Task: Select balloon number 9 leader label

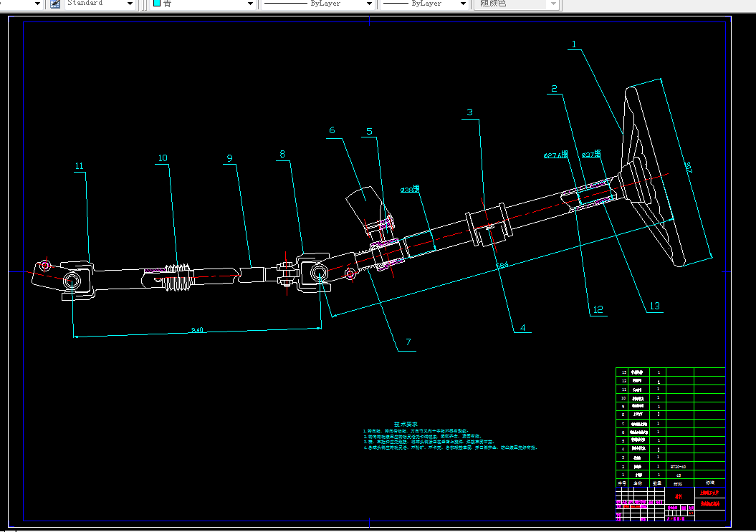Action: pos(229,158)
